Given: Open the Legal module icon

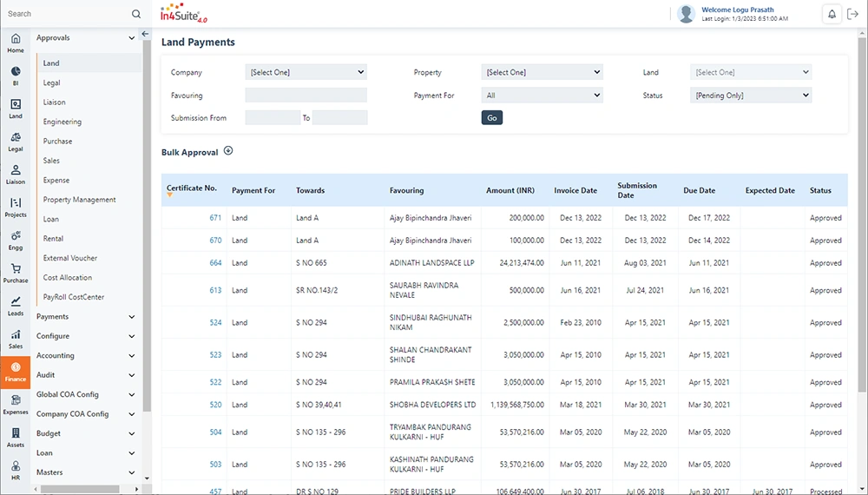Looking at the screenshot, I should [16, 142].
